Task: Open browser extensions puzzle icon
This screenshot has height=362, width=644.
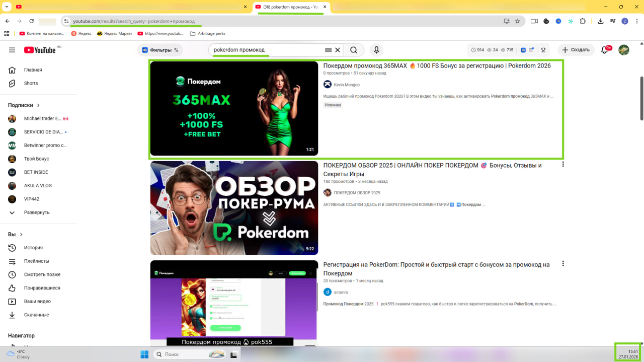Action: pos(583,21)
